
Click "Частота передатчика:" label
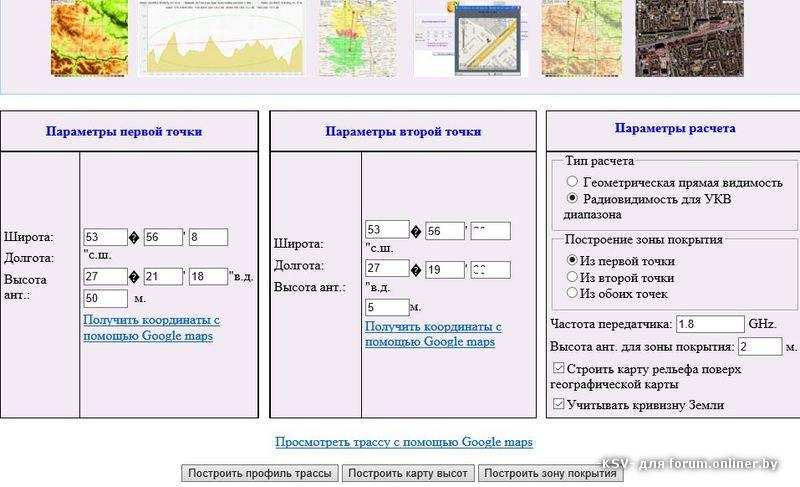pos(611,324)
